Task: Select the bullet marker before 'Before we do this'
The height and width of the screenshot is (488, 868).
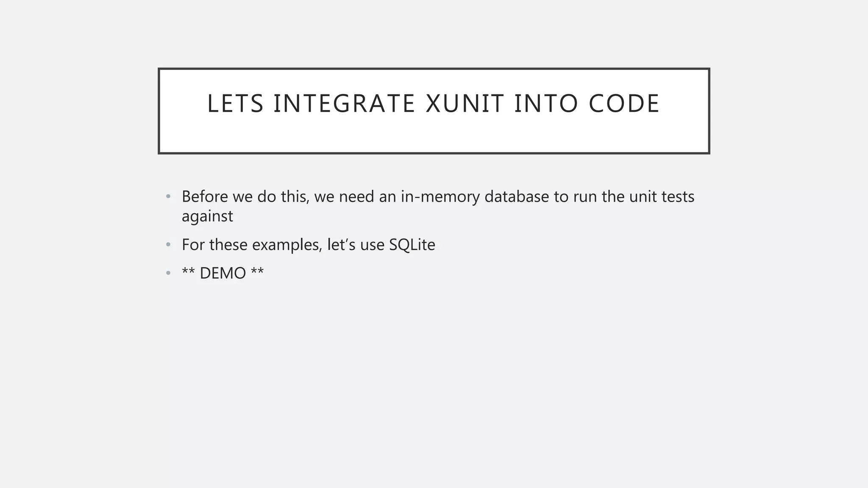Action: point(168,197)
